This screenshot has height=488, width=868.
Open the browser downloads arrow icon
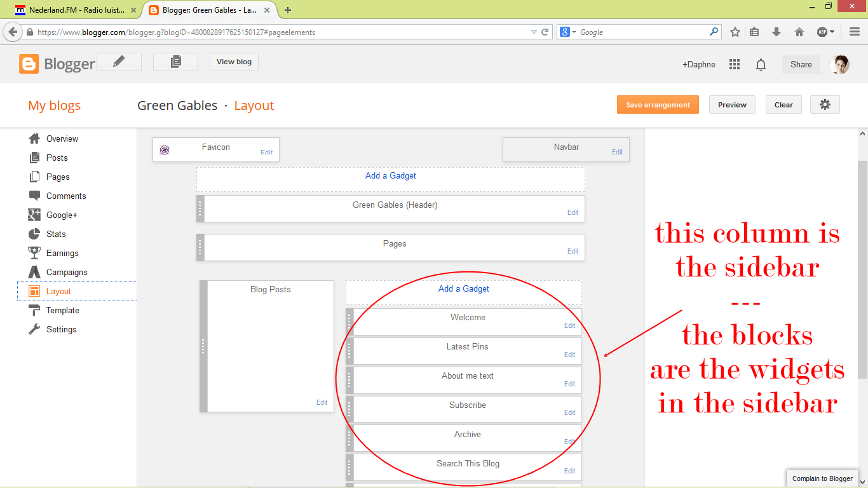click(776, 31)
